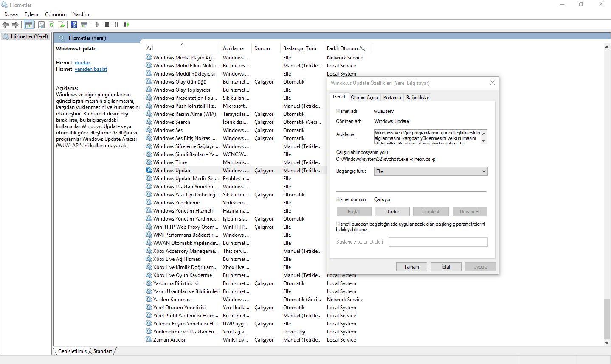Screen dimensions: 611x364
Task: Switch to the Oturum Açma tab
Action: (x=364, y=98)
